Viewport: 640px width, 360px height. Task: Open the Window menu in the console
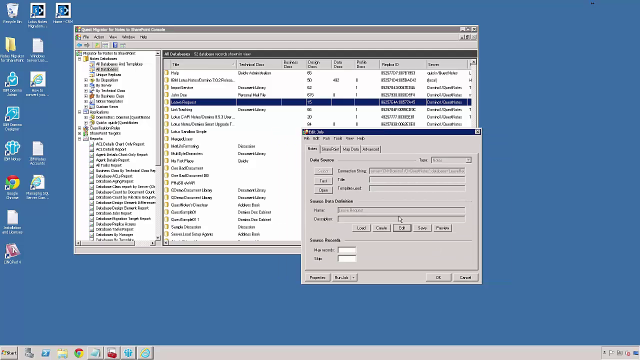pos(128,37)
